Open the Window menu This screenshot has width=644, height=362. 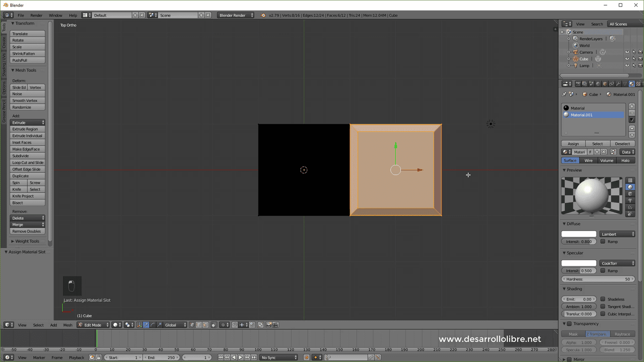tap(56, 15)
